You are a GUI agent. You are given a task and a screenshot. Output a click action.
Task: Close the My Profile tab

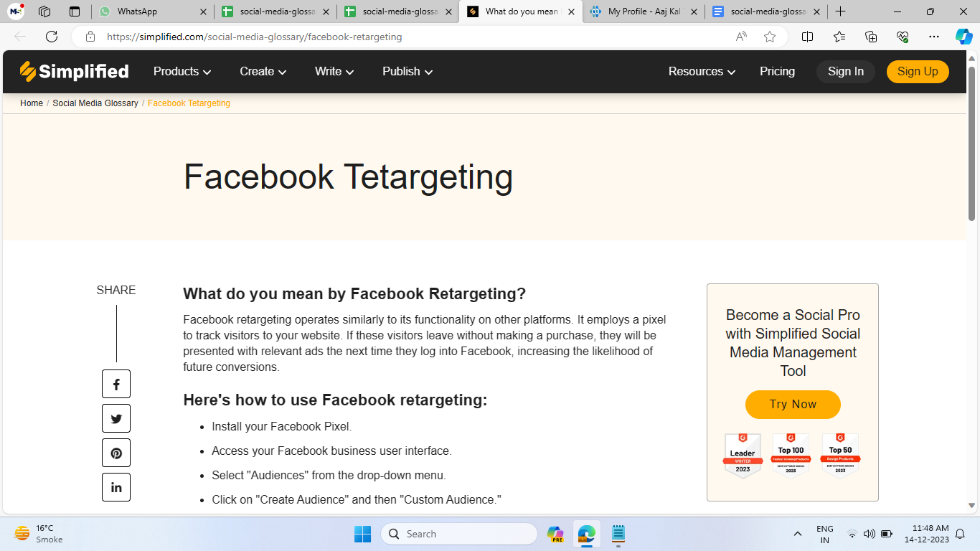pyautogui.click(x=694, y=11)
